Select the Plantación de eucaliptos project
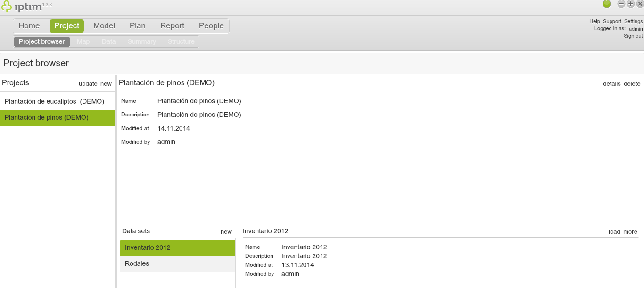This screenshot has width=644, height=288. click(x=53, y=101)
